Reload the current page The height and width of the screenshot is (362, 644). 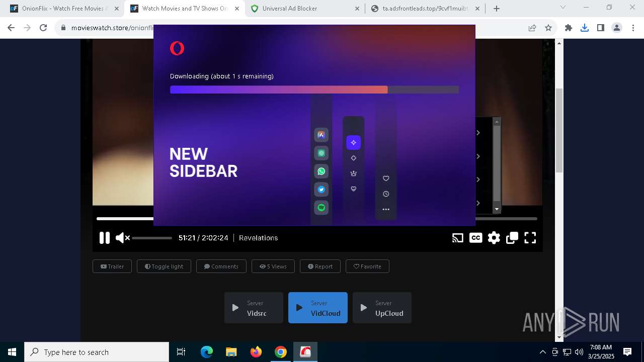coord(43,28)
